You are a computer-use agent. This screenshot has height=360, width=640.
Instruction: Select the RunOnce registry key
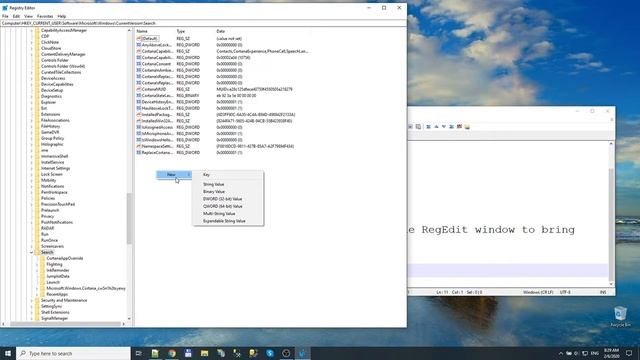coord(49,240)
